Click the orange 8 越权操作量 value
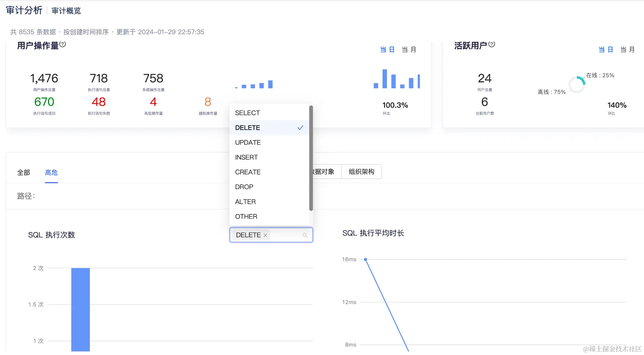This screenshot has width=644, height=355. 208,101
